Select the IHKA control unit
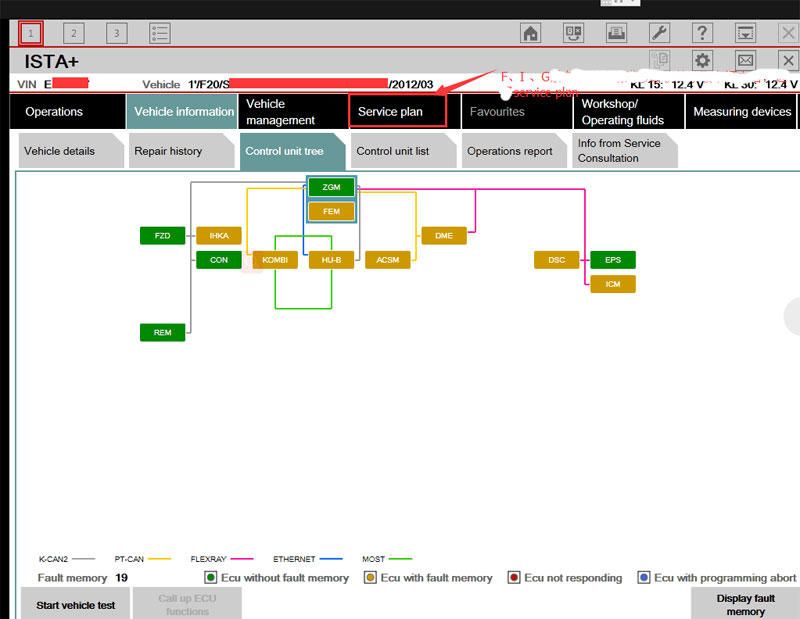The width and height of the screenshot is (800, 619). (219, 236)
